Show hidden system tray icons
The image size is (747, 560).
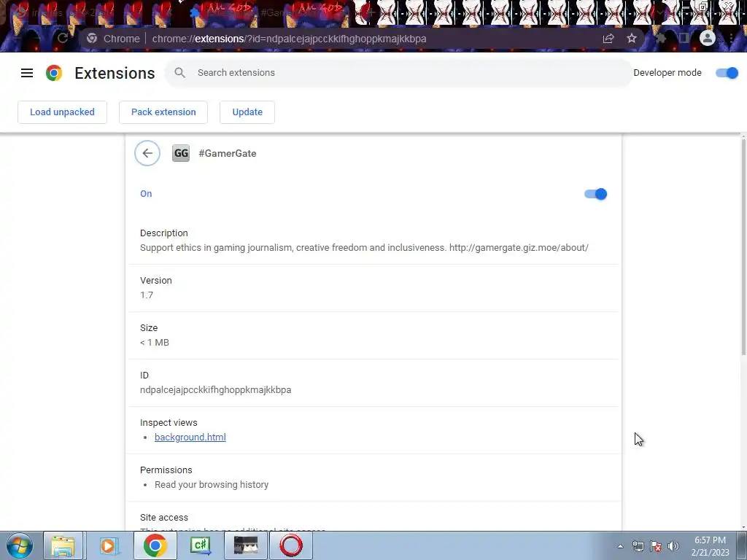click(620, 546)
